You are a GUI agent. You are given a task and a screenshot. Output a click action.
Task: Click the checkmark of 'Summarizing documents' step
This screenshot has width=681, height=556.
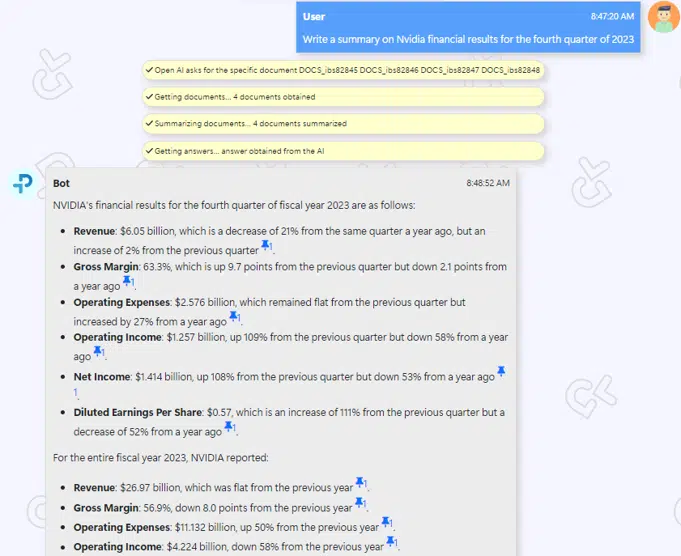149,123
